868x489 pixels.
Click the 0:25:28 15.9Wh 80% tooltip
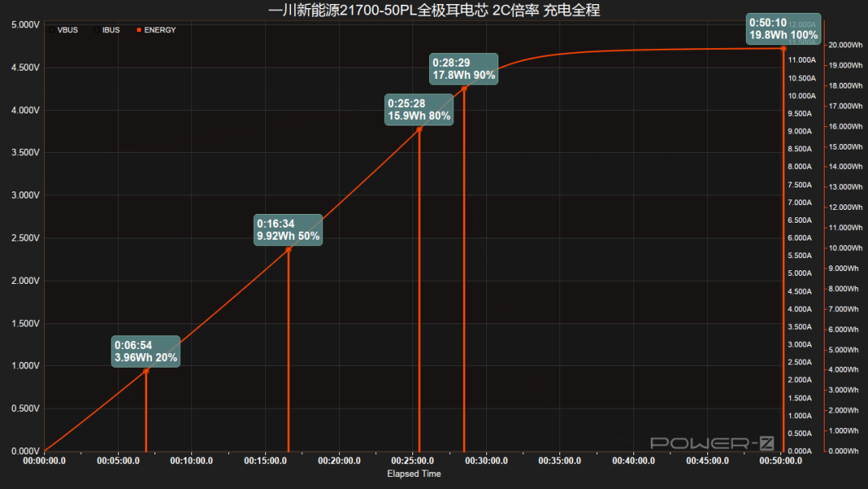coord(419,109)
